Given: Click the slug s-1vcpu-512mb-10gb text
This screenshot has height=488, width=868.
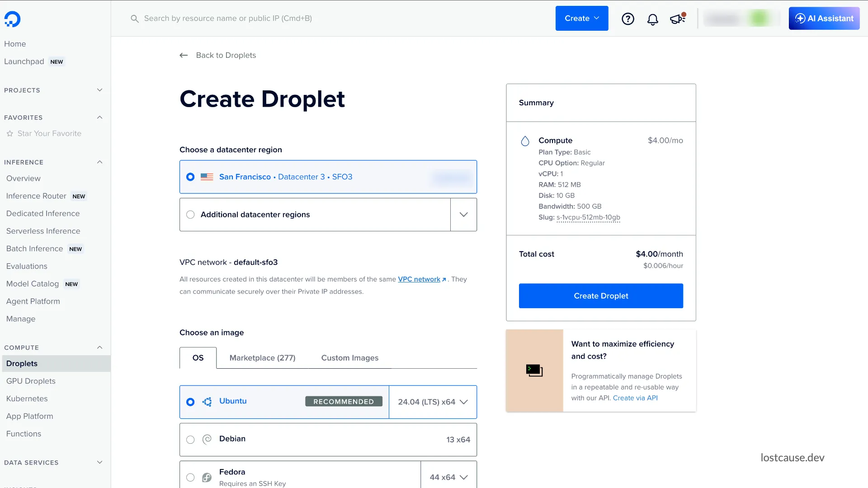Looking at the screenshot, I should pyautogui.click(x=588, y=217).
